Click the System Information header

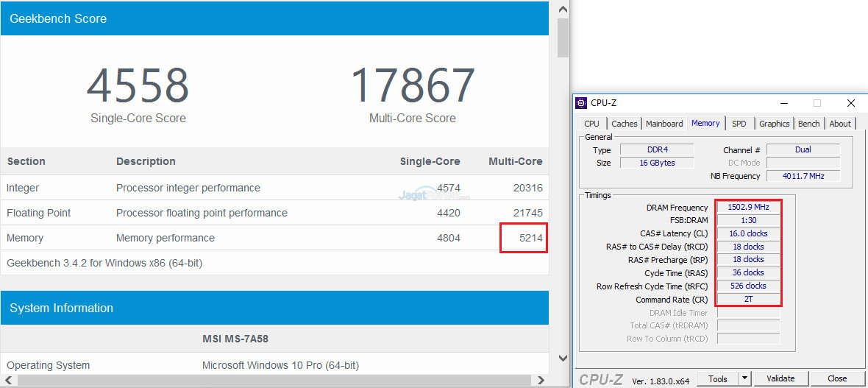pos(274,308)
